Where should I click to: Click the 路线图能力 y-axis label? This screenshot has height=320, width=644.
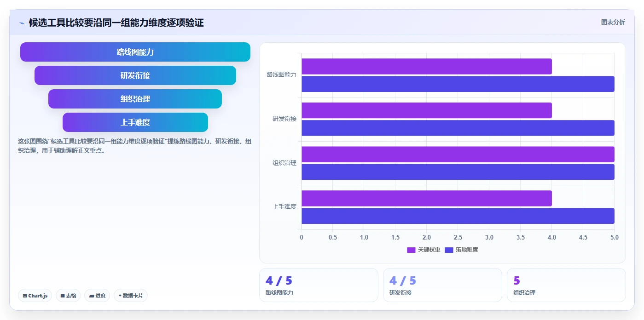(281, 74)
